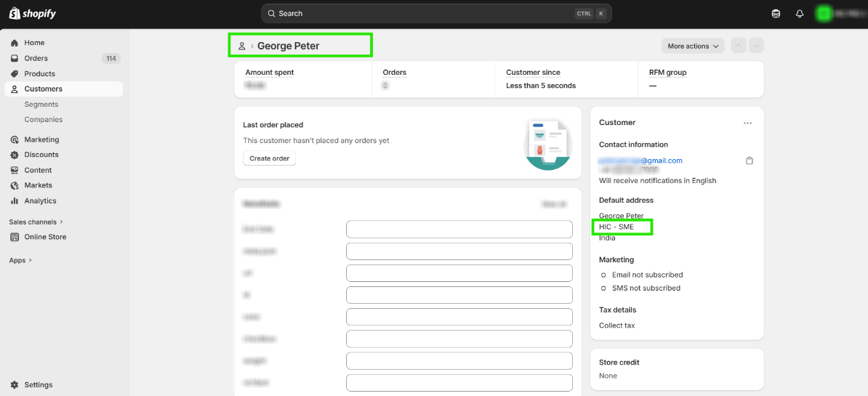Open the Sidekick assistant icon
The image size is (868, 396).
click(x=776, y=14)
